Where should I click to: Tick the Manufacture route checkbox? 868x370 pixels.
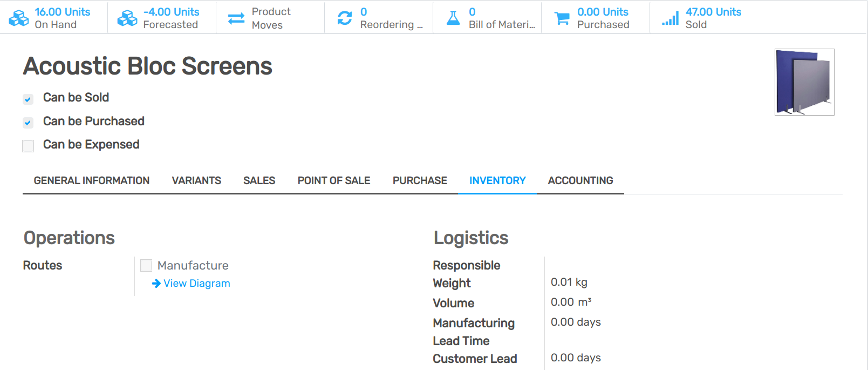146,266
